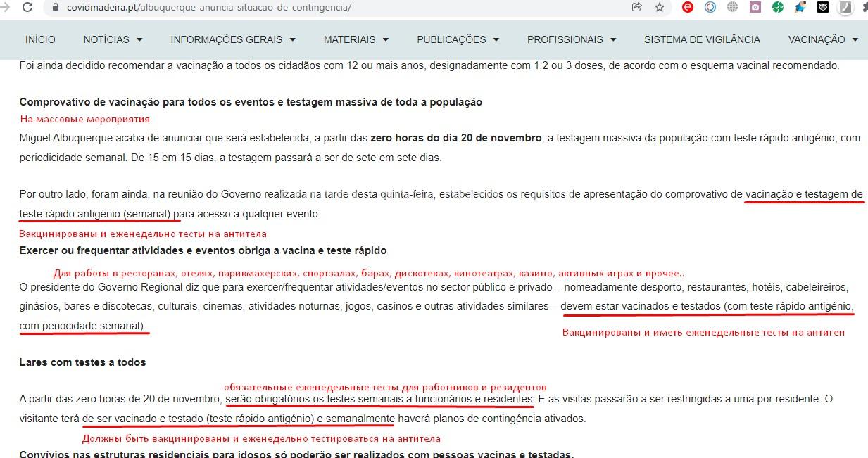Click the heading "Lares com testes a todos"

pyautogui.click(x=82, y=362)
